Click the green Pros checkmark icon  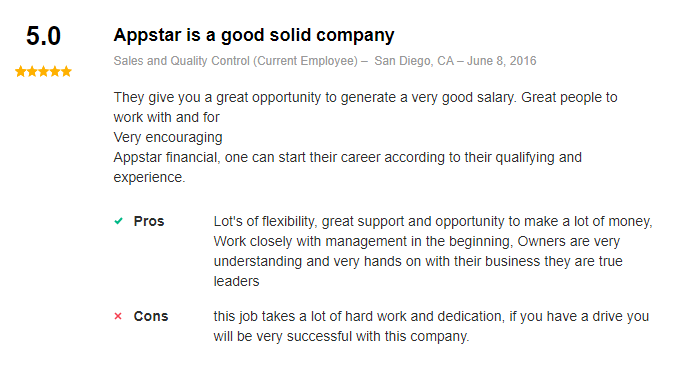(x=118, y=221)
